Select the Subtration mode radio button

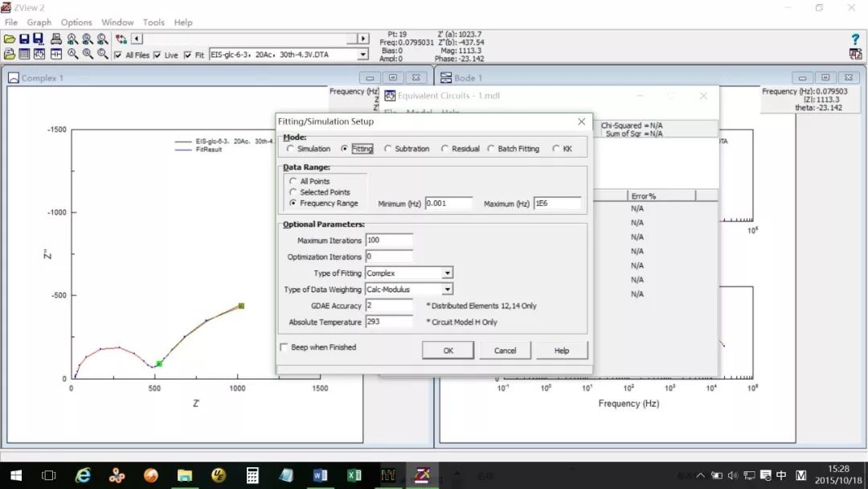[388, 149]
